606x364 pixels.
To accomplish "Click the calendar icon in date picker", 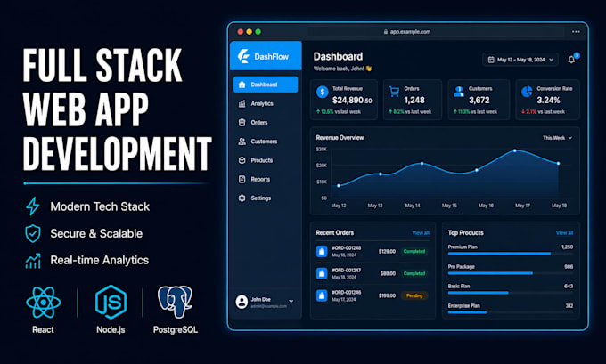I will click(491, 60).
